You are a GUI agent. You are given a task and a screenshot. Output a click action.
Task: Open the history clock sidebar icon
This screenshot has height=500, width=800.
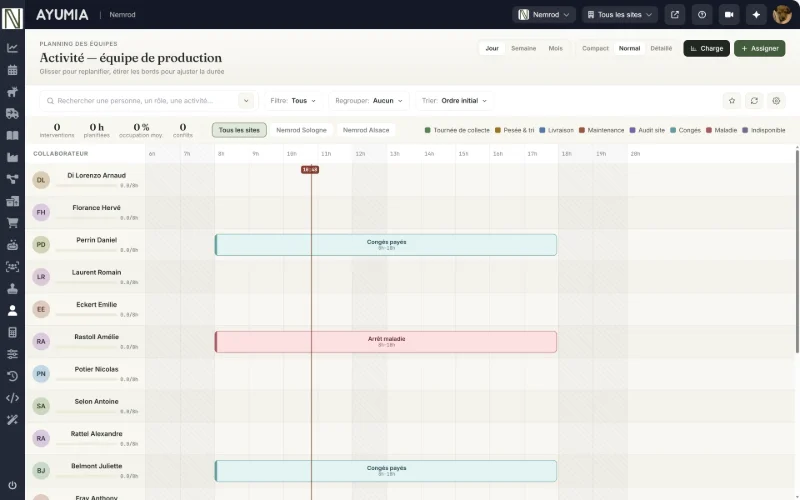point(12,376)
